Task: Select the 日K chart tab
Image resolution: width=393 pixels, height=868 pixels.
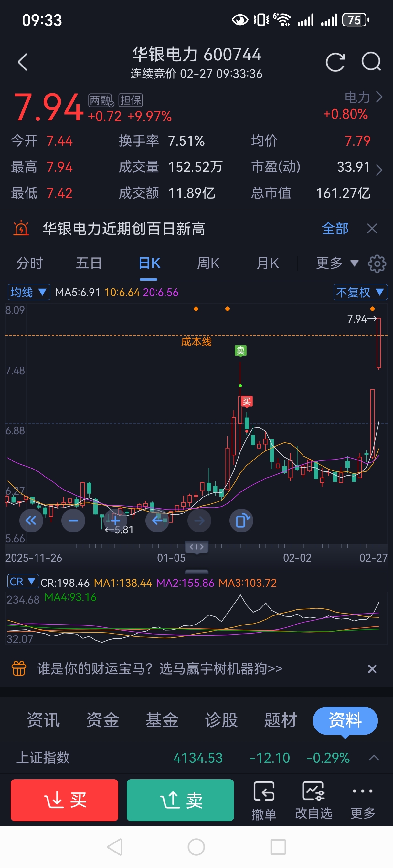Action: pyautogui.click(x=149, y=263)
